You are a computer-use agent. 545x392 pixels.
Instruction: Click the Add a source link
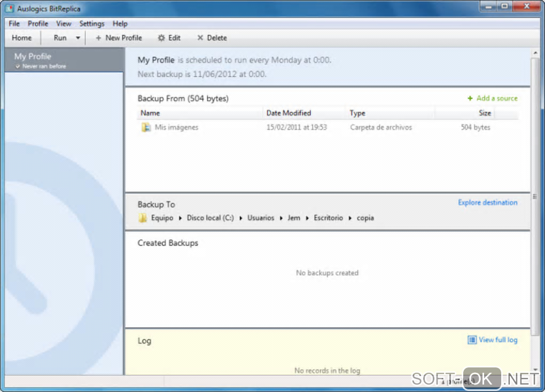coord(497,98)
